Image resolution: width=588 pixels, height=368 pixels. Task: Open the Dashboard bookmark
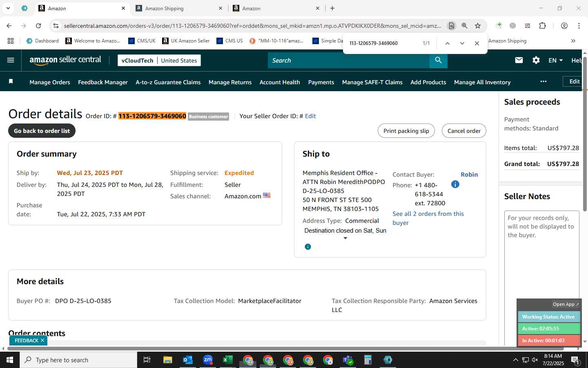coord(42,41)
